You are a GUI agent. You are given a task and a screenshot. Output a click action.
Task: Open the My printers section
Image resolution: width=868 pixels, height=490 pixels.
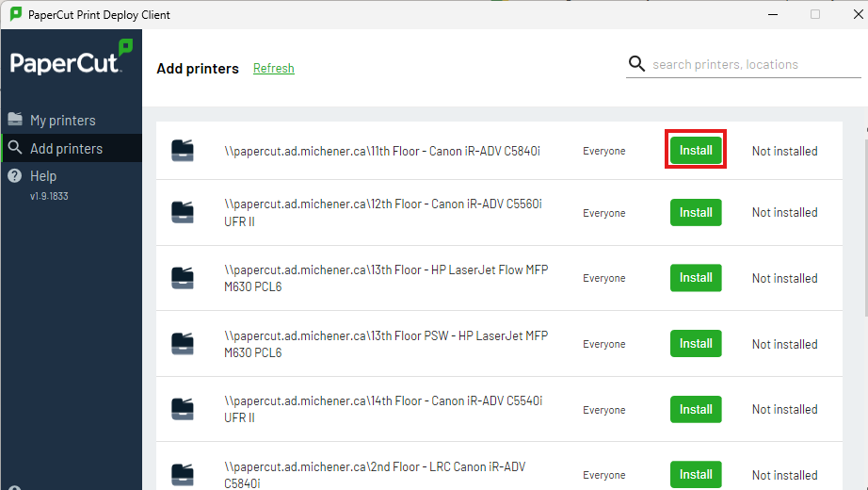pos(62,121)
